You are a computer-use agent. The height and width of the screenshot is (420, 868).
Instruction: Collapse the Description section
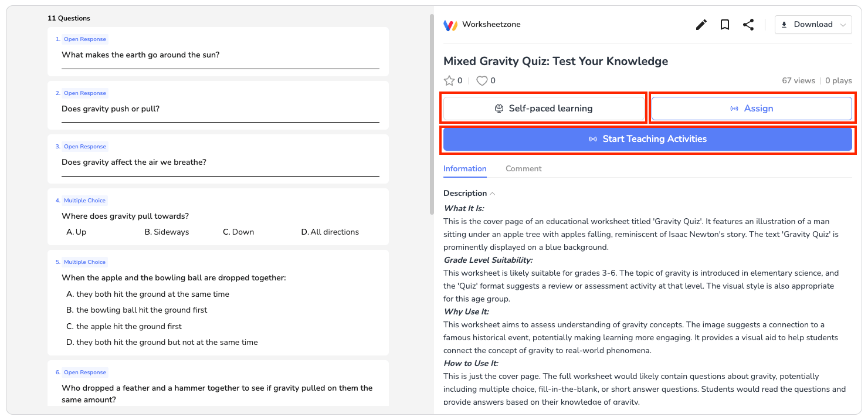point(492,193)
